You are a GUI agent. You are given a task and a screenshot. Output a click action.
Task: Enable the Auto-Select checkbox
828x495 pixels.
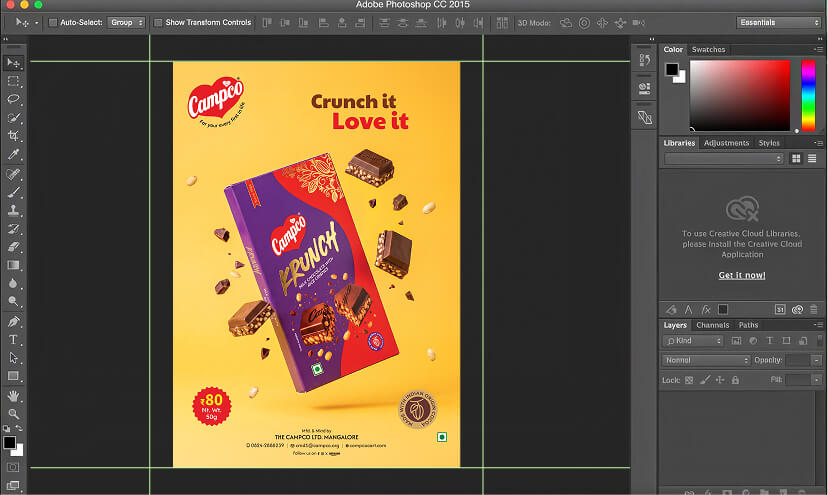(x=53, y=23)
